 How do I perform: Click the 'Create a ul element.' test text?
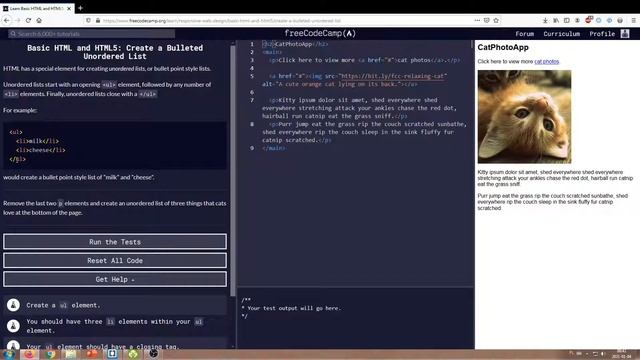pyautogui.click(x=63, y=305)
